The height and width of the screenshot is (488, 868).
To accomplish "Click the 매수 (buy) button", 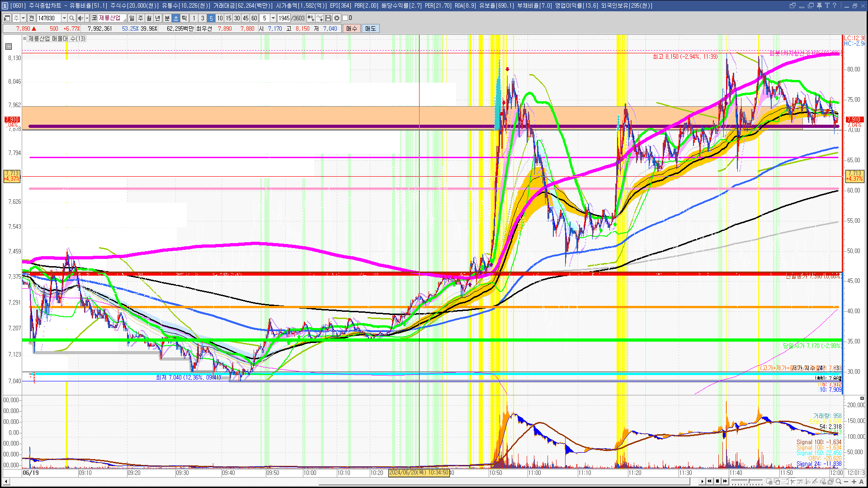I will [x=352, y=28].
